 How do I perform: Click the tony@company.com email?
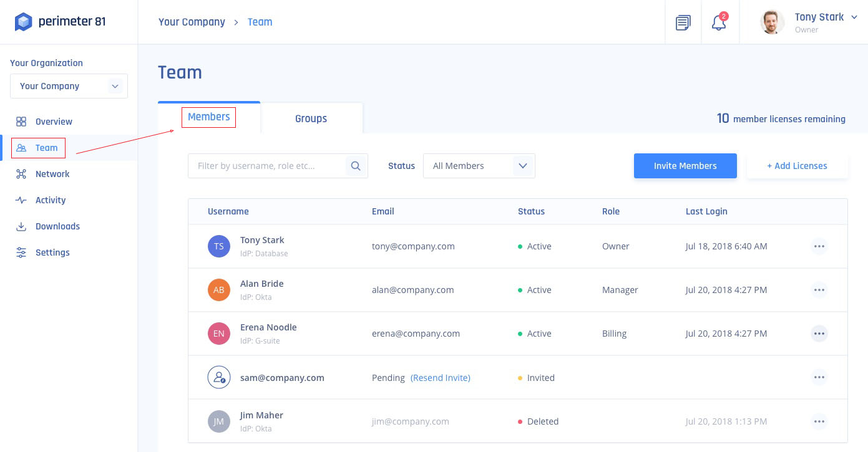click(x=413, y=246)
